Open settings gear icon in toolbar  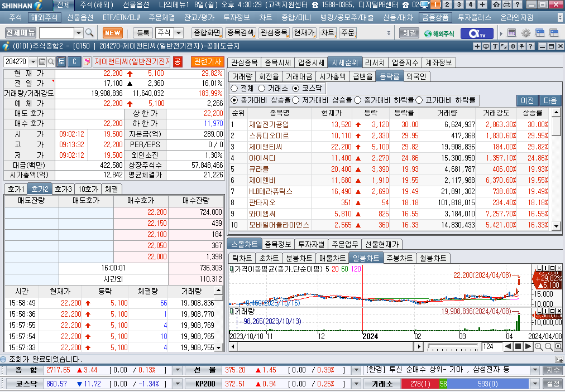(x=526, y=33)
